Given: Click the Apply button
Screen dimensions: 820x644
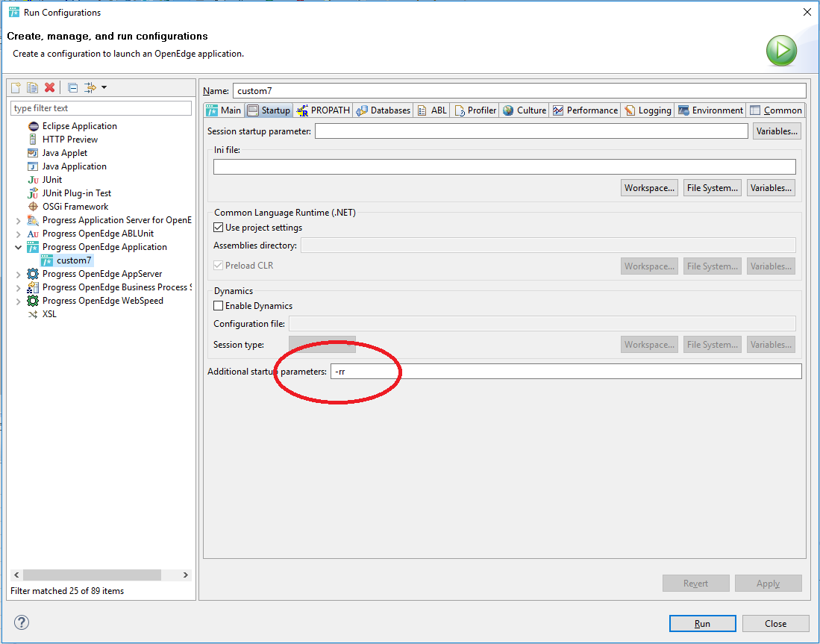Looking at the screenshot, I should click(x=768, y=584).
